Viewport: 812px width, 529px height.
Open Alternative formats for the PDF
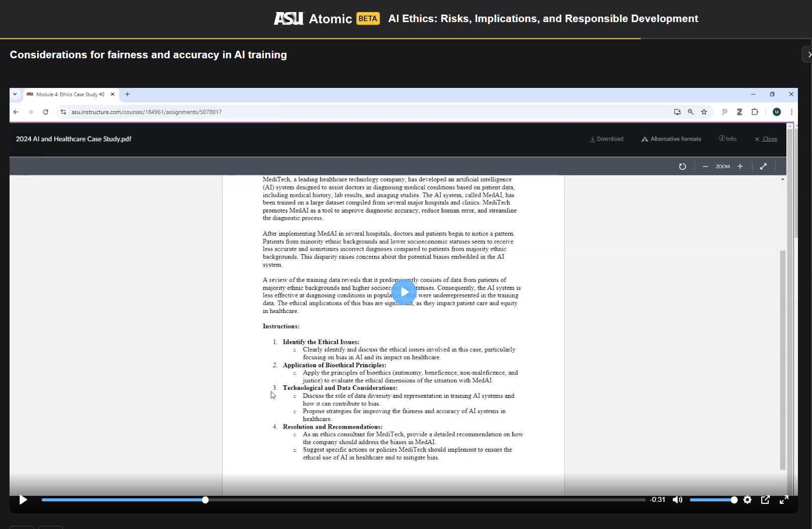(x=671, y=139)
